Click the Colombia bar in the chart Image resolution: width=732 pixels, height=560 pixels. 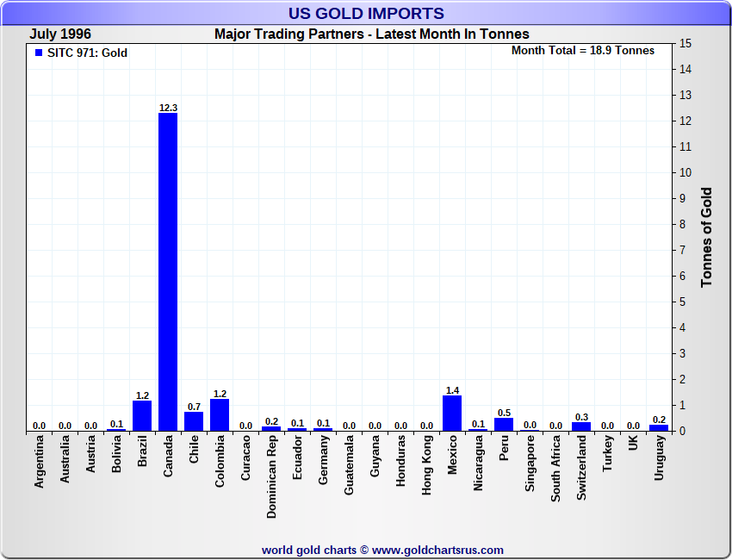point(220,415)
